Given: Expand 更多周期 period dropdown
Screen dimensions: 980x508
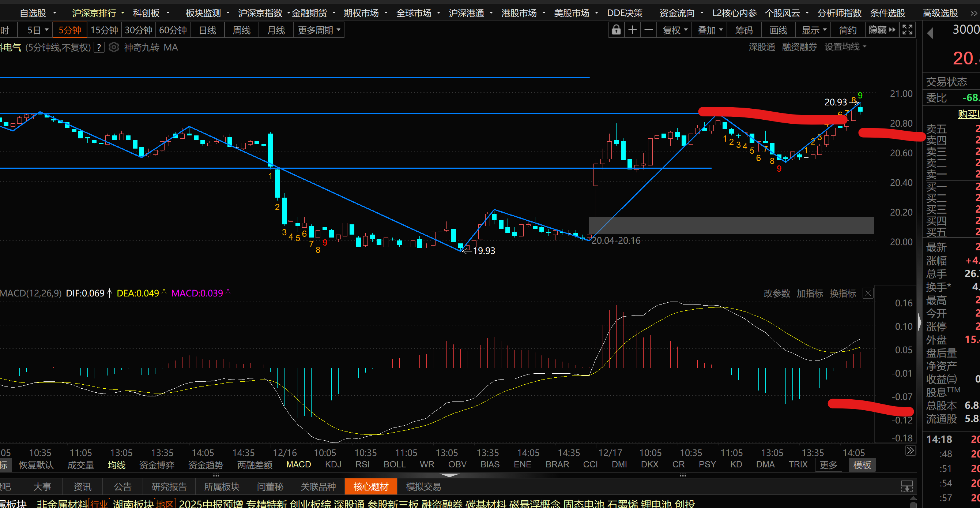Looking at the screenshot, I should tap(318, 30).
